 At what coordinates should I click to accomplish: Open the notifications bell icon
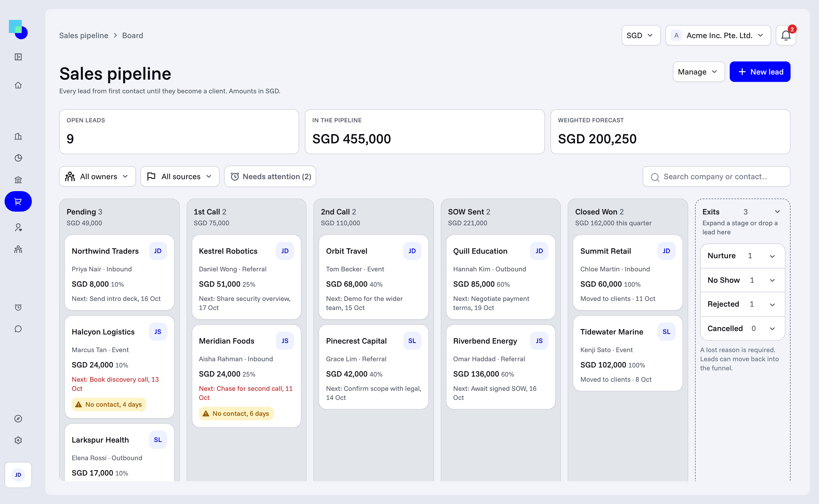coord(786,35)
